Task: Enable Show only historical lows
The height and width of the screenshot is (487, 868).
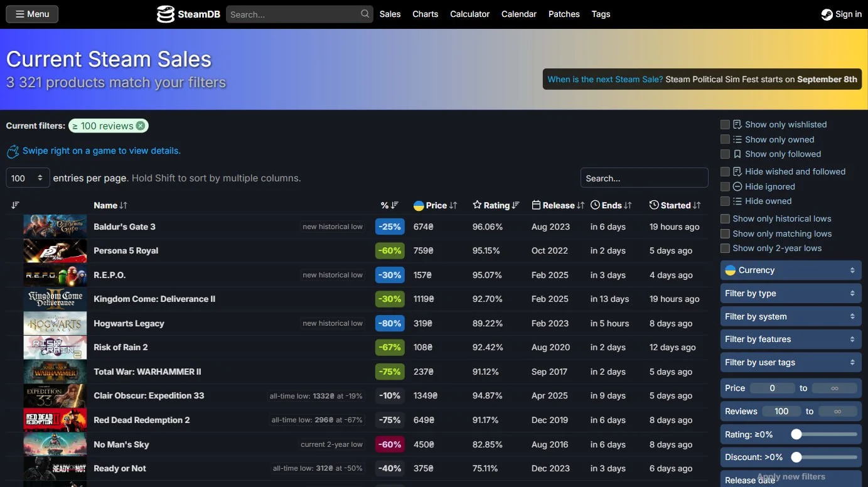Action: 725,218
